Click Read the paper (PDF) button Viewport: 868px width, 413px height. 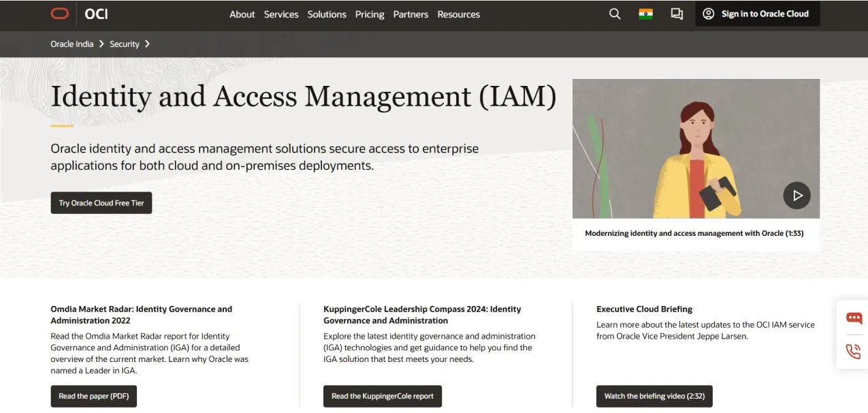tap(94, 396)
